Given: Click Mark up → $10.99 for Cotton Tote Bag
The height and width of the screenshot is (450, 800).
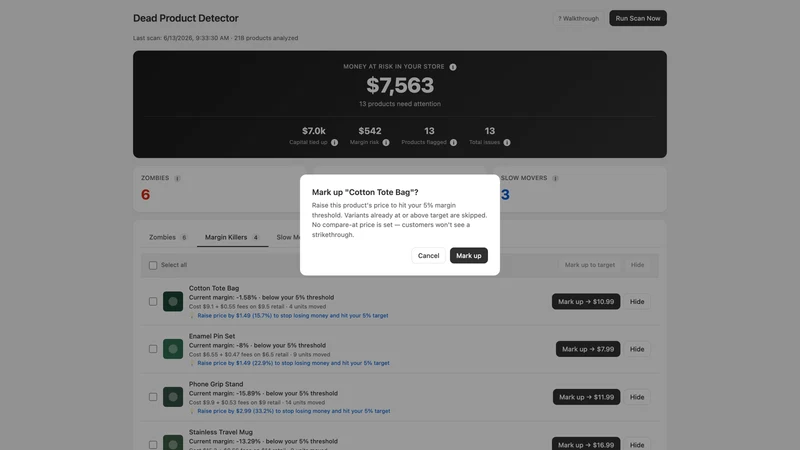Looking at the screenshot, I should 586,302.
